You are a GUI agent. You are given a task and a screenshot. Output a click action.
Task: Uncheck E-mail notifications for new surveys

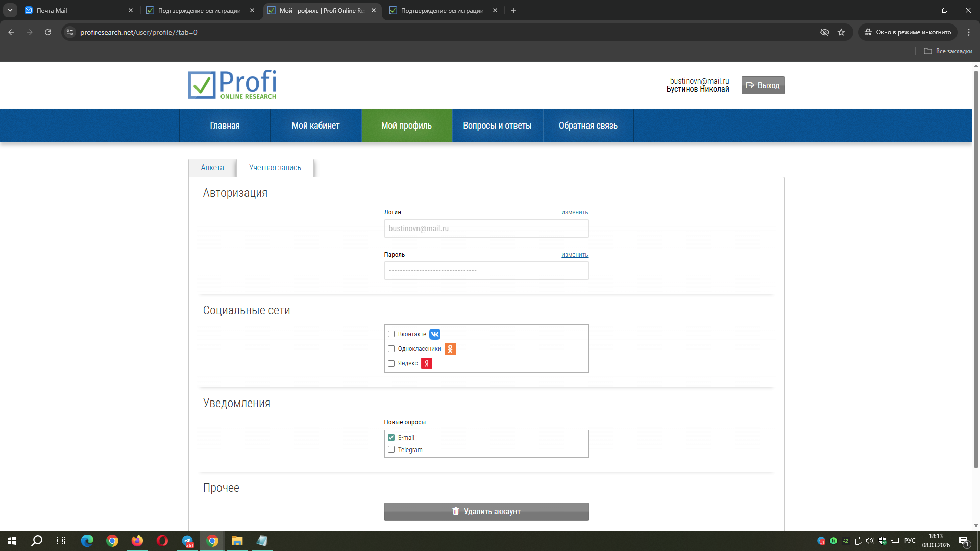391,438
